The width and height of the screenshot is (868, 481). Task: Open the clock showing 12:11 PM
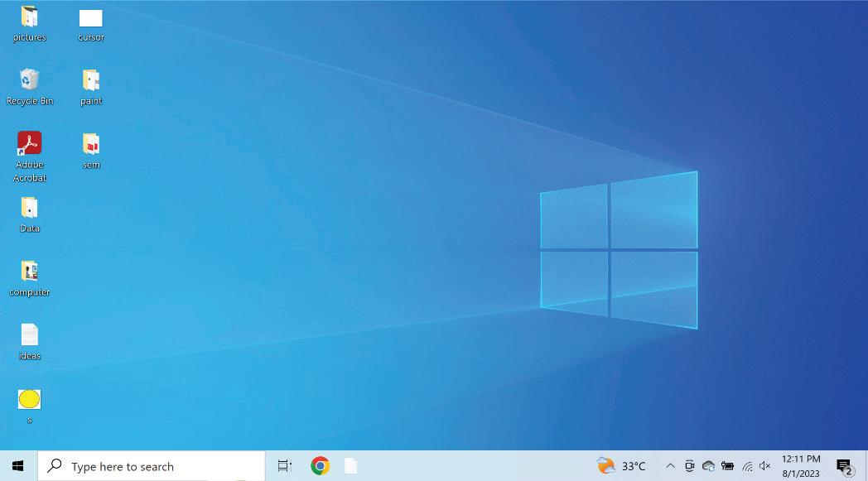click(800, 466)
